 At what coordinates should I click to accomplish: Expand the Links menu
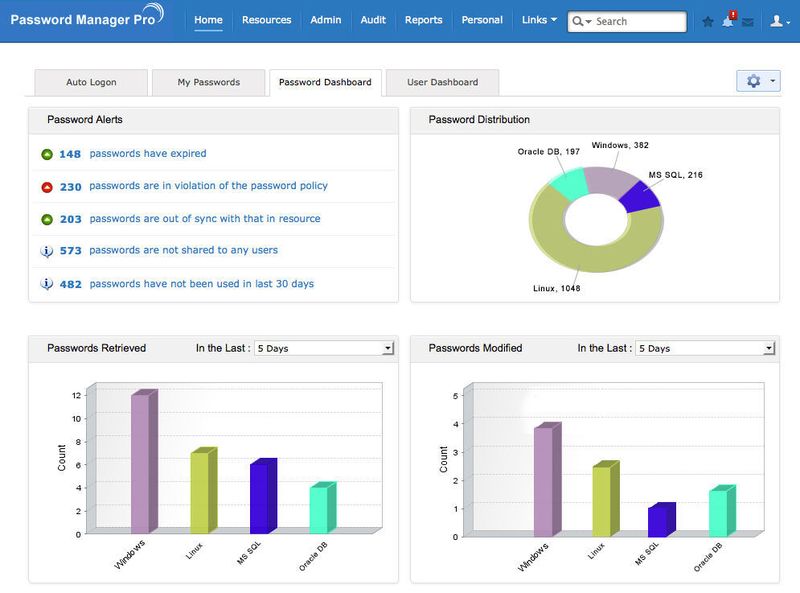tap(537, 19)
